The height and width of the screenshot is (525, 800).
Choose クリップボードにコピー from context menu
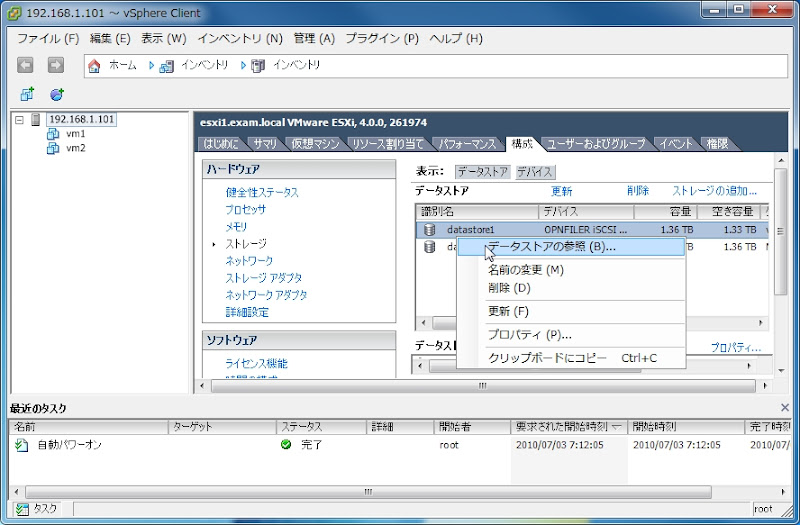[x=571, y=358]
